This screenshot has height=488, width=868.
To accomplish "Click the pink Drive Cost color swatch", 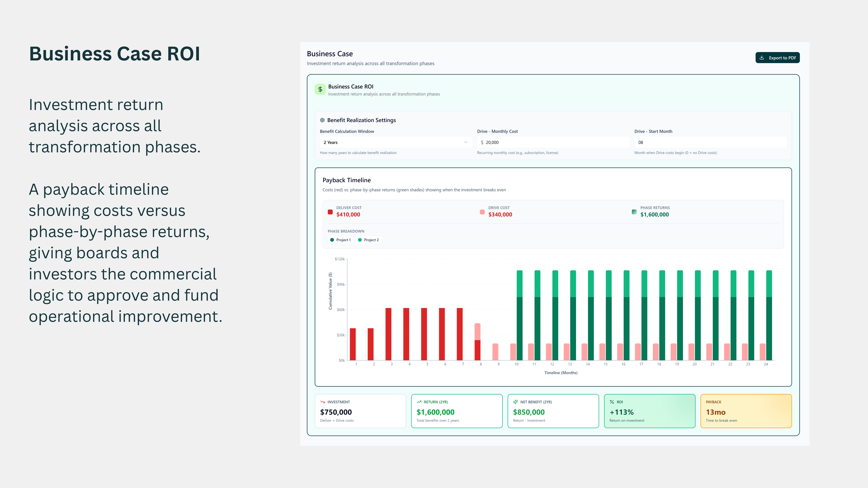I will click(482, 212).
